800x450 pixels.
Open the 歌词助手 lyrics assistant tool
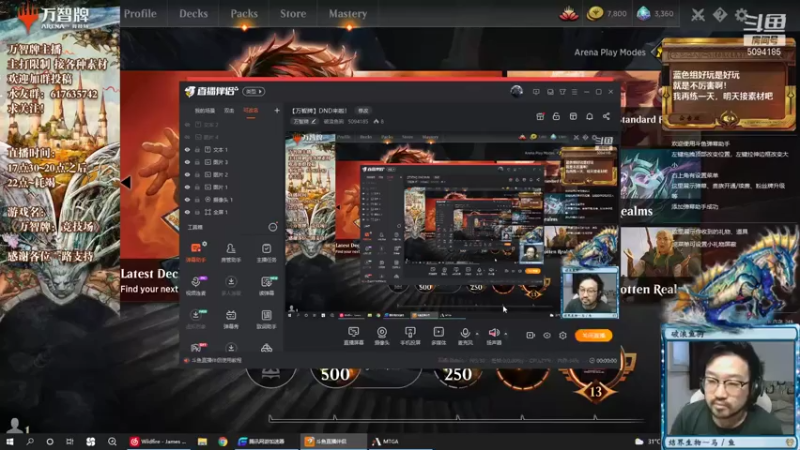click(x=266, y=319)
